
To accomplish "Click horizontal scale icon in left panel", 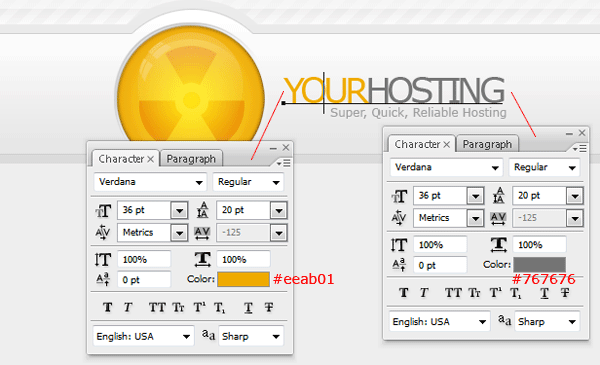I will click(x=202, y=259).
